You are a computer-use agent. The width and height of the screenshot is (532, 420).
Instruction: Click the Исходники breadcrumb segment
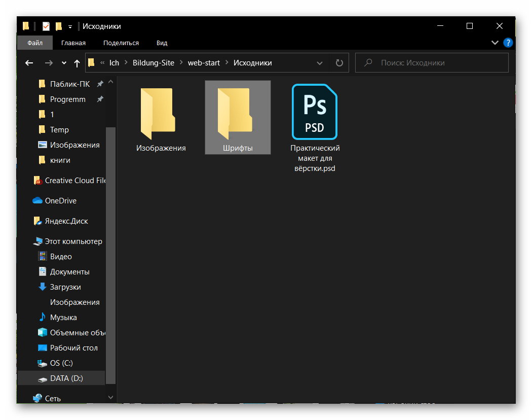(x=252, y=63)
